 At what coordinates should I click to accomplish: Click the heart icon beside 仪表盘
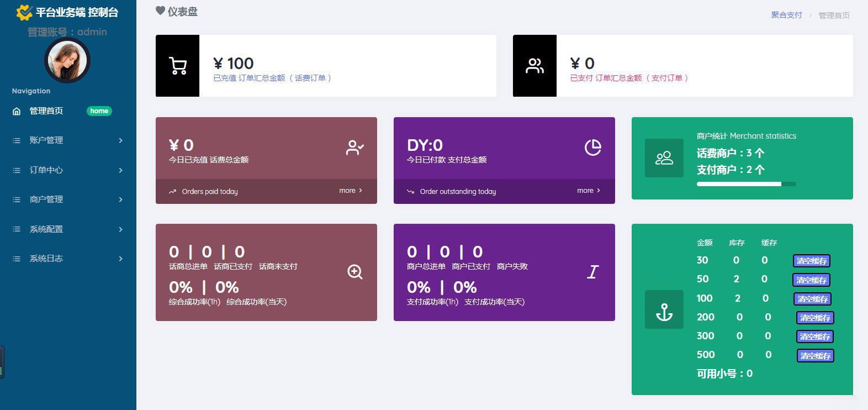[160, 10]
